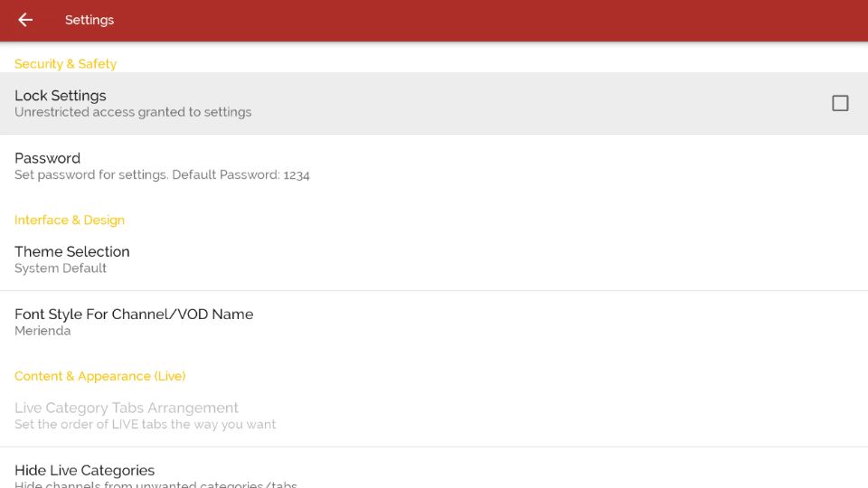Screen dimensions: 868x488
Task: Tick the Lock Settings checkbox
Action: pos(840,103)
